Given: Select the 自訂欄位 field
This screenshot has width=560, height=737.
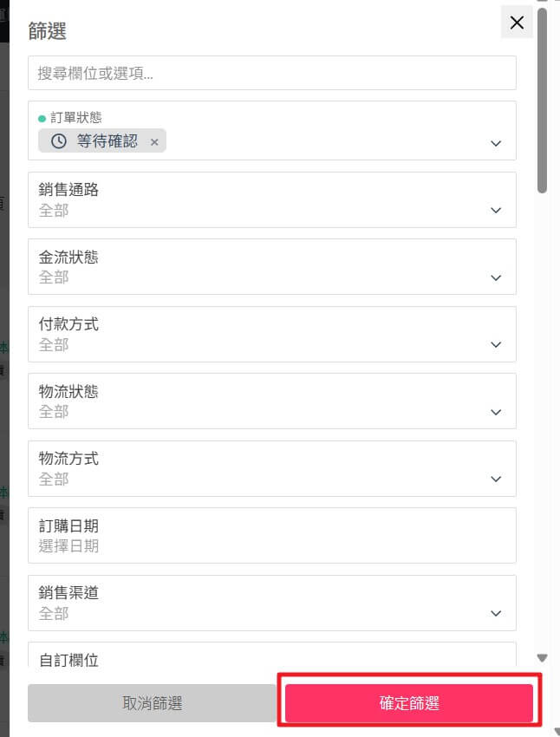Looking at the screenshot, I should point(272,656).
